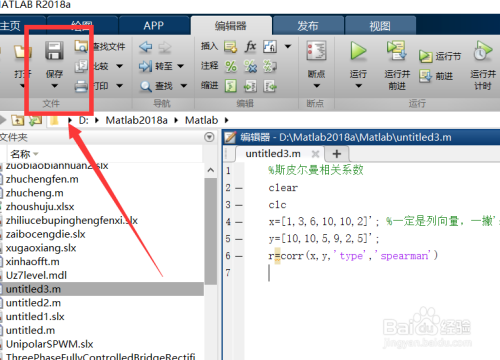Click the Run and Time icon

coord(482,51)
